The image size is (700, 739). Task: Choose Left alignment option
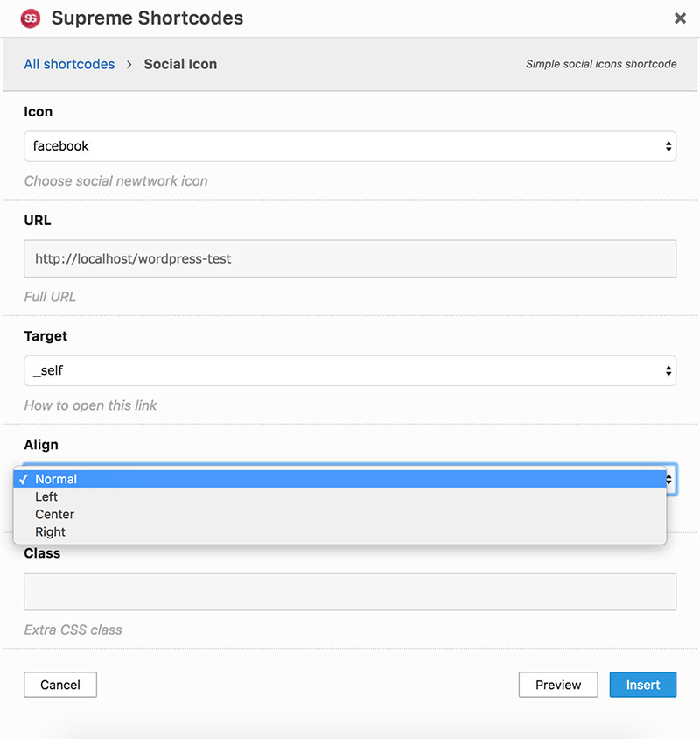coord(46,496)
